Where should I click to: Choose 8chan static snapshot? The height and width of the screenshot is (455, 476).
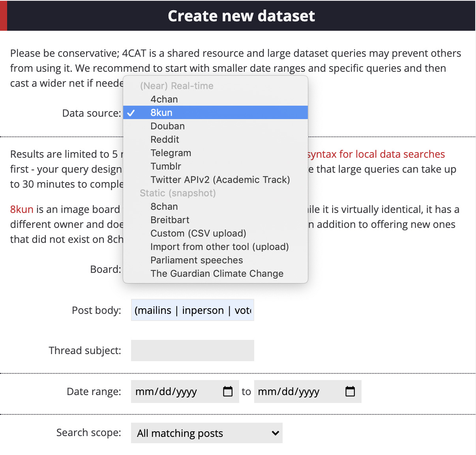pos(216,207)
